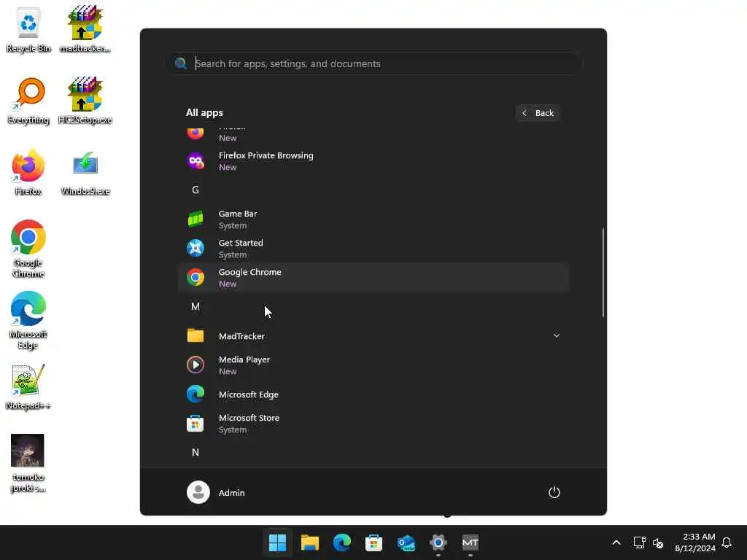Click the M letter header in All apps

(x=196, y=307)
